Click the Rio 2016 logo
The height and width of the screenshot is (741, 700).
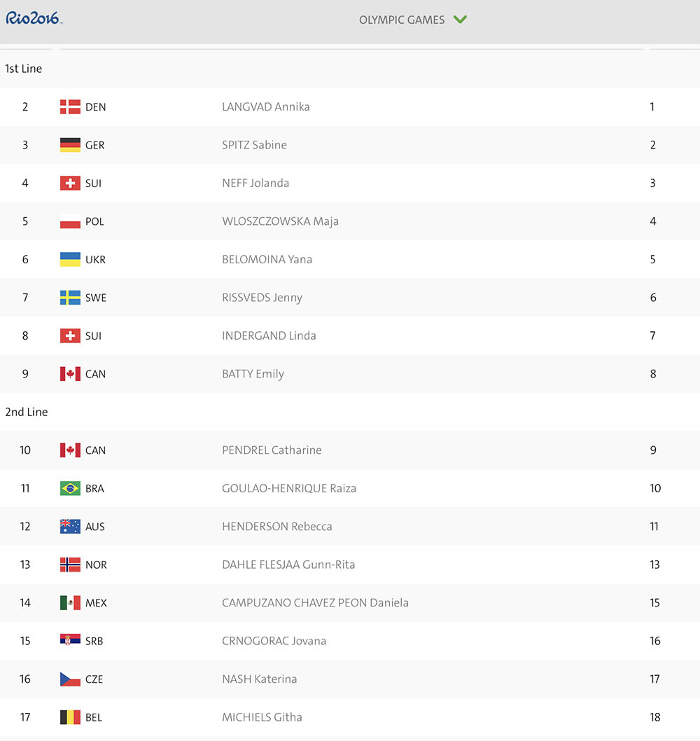[34, 18]
